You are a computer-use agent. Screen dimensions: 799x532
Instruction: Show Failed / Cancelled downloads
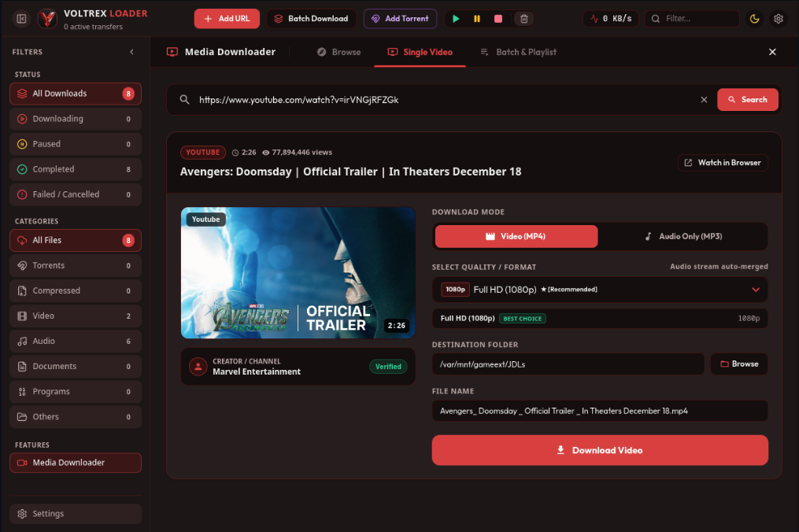coord(76,194)
